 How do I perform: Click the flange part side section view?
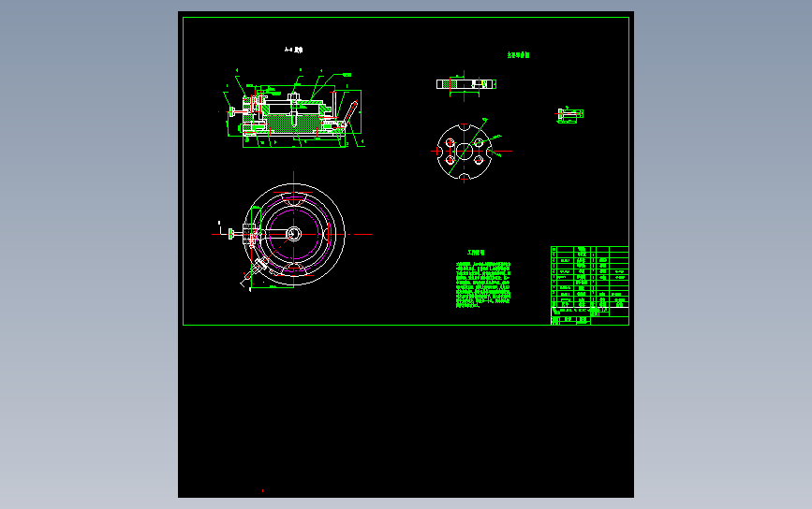466,84
